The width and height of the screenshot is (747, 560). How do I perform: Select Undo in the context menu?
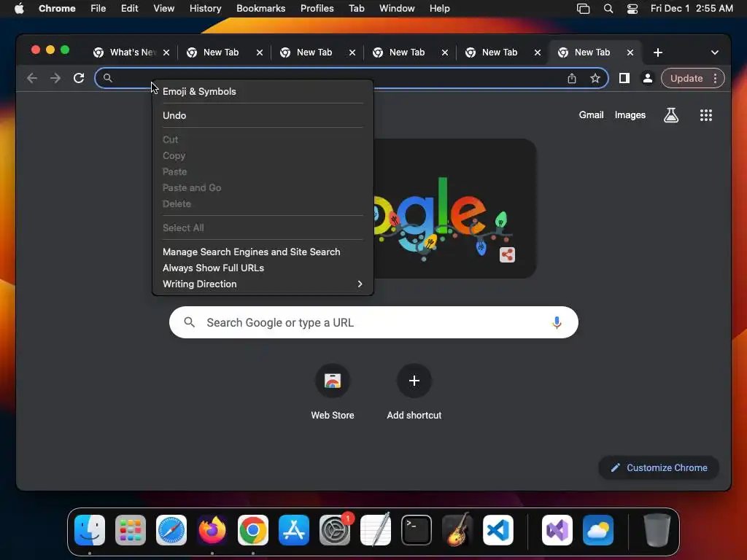[x=263, y=115]
